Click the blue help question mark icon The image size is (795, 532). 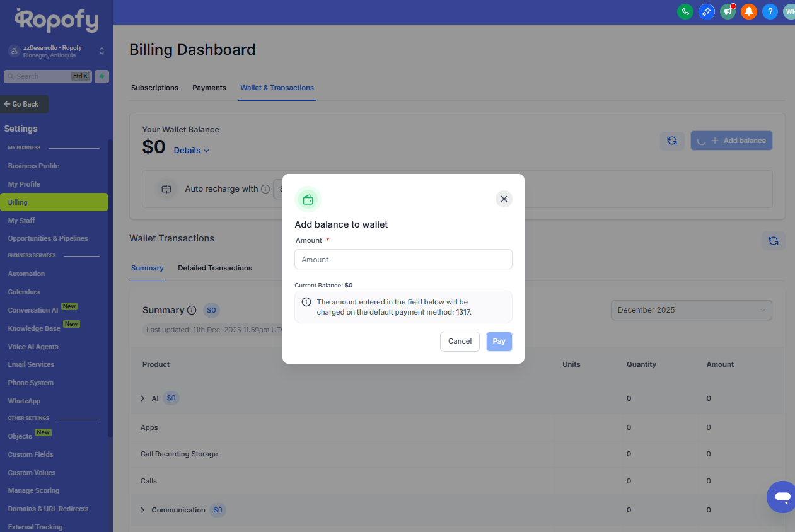click(x=769, y=11)
